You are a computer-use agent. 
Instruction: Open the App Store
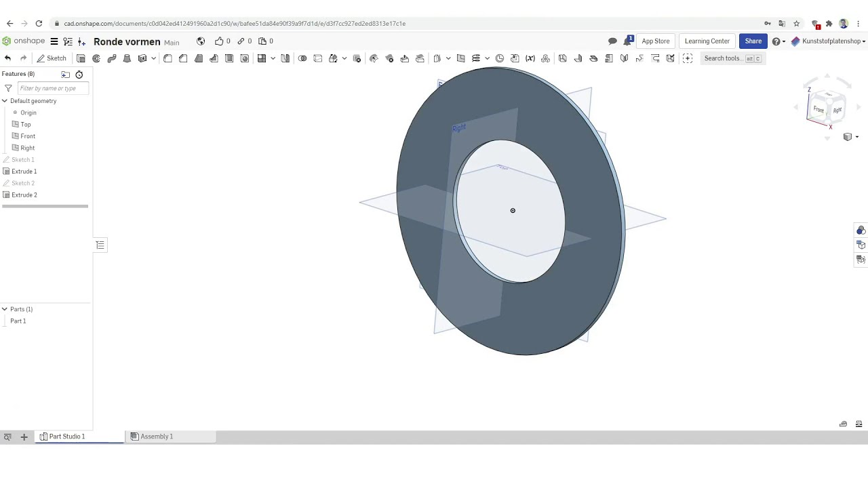click(656, 41)
